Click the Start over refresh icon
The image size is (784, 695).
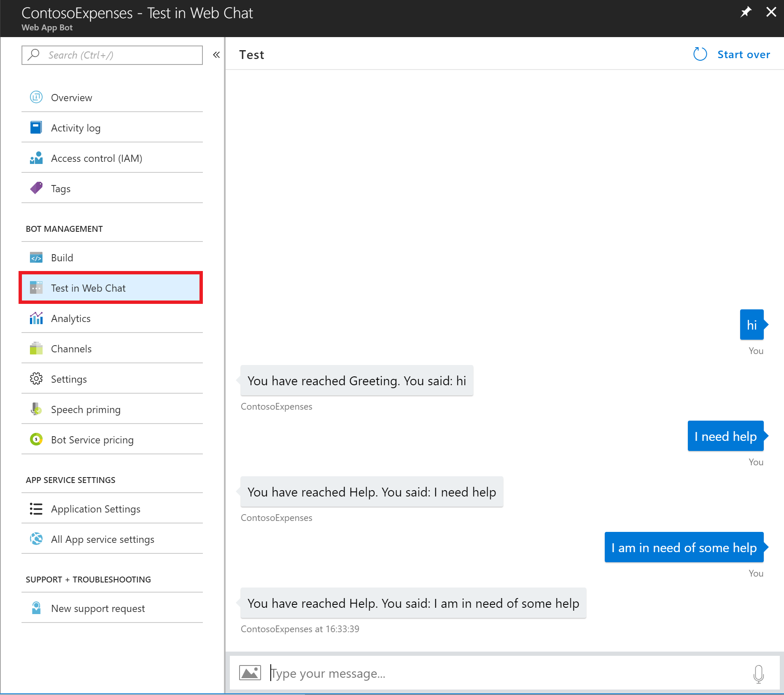pos(700,54)
